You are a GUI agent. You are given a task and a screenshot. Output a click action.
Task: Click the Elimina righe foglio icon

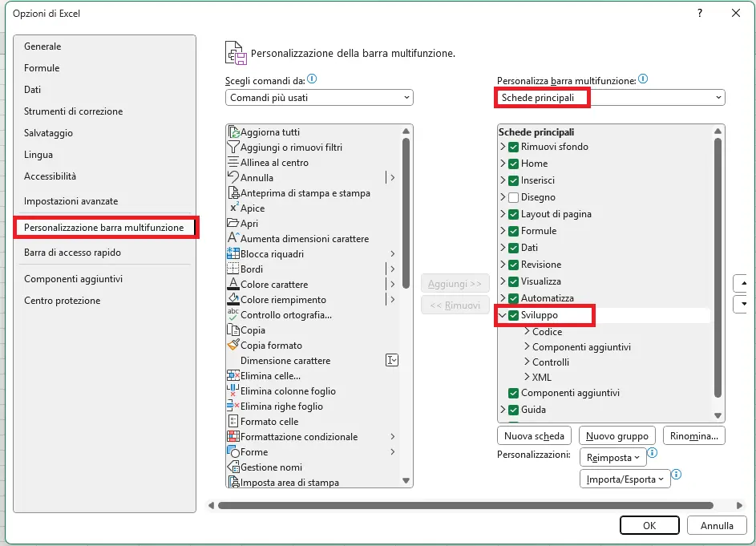pyautogui.click(x=233, y=406)
